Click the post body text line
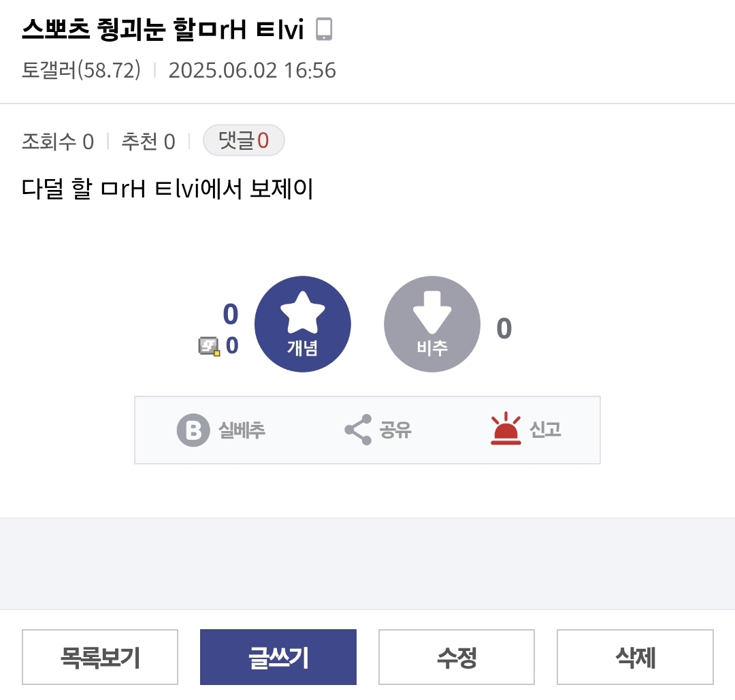This screenshot has height=700, width=735. 167,189
